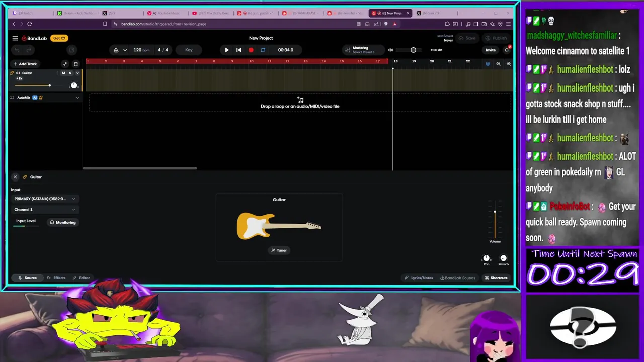The width and height of the screenshot is (644, 362).
Task: Click the Reverb knob in the source panel
Action: pyautogui.click(x=503, y=258)
